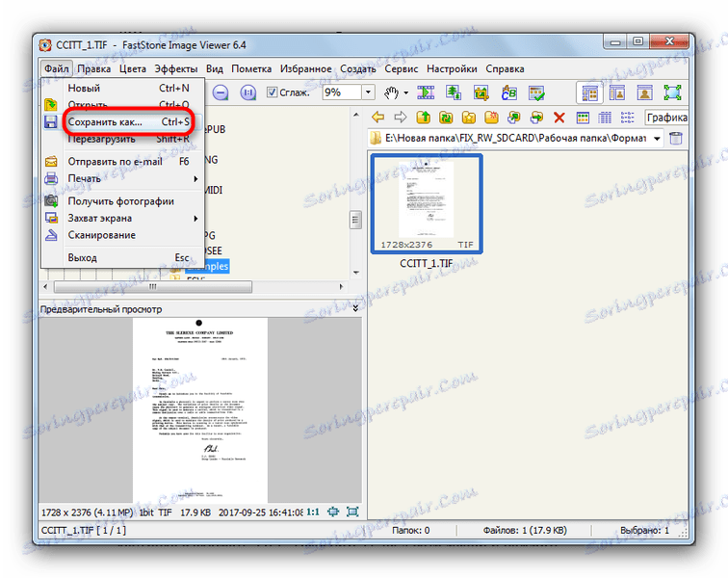
Task: Open the favorites folder star icon
Action: coord(468,118)
